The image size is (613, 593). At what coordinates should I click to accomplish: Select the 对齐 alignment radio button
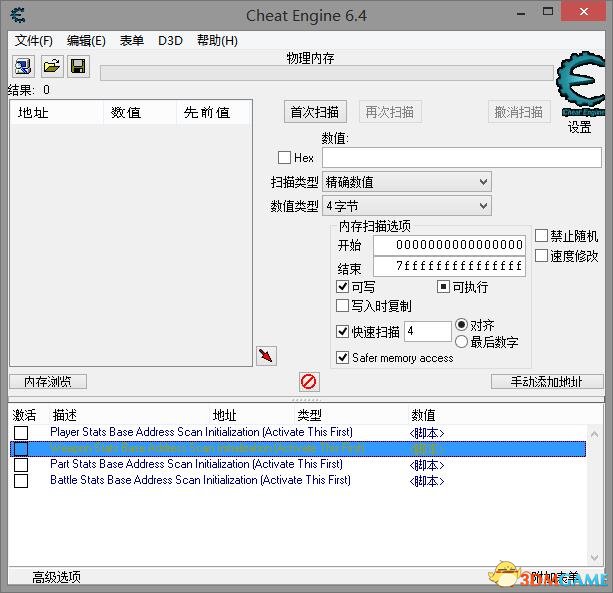point(461,324)
